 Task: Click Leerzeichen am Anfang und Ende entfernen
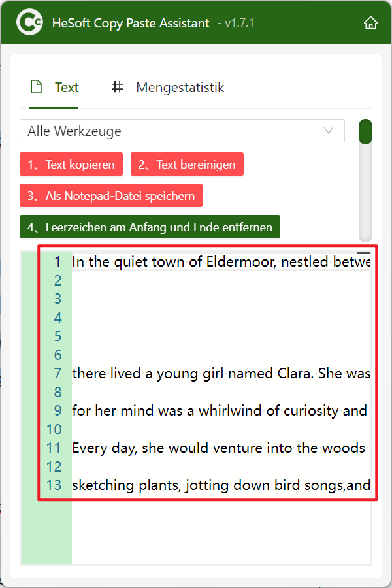150,227
